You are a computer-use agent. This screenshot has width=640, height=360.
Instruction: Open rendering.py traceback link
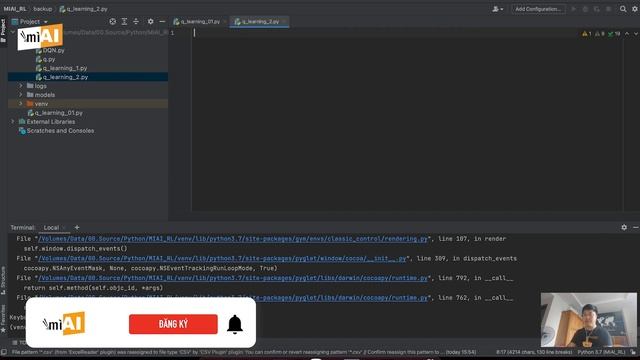tap(233, 239)
